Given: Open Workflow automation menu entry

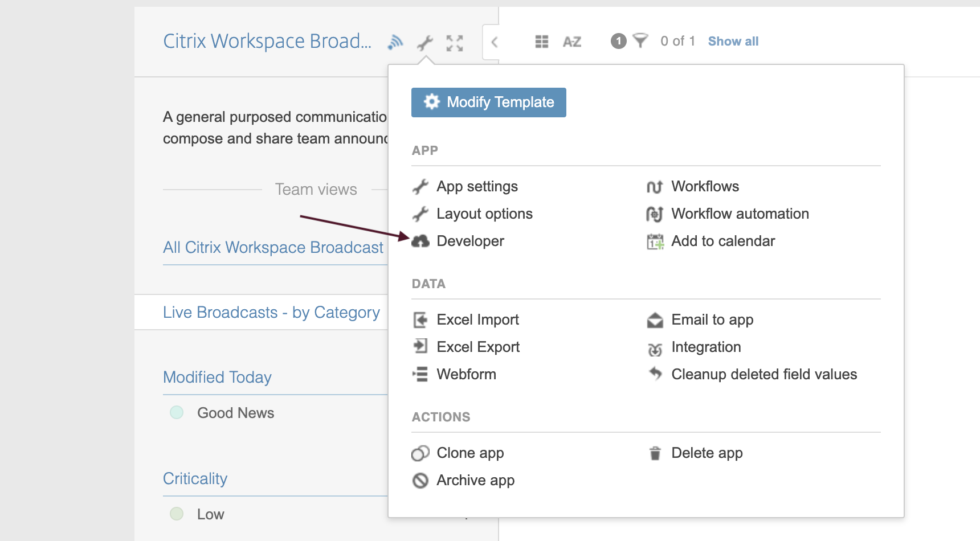Looking at the screenshot, I should tap(740, 214).
